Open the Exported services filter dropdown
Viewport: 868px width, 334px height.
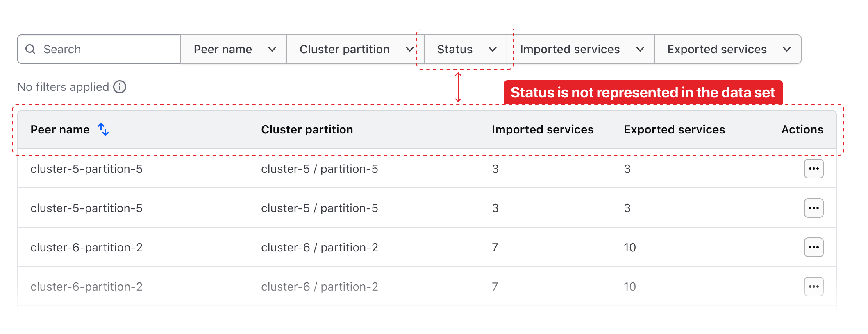[x=728, y=49]
